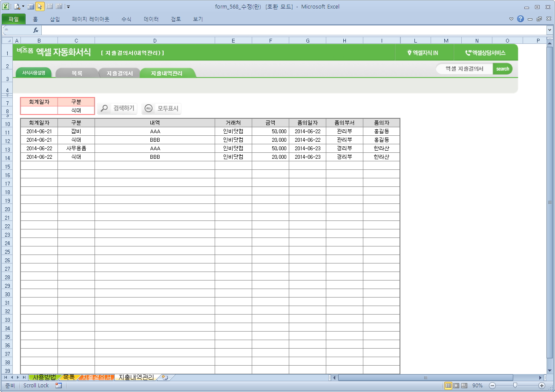Viewport: 555px width, 392px height.
Task: Restore down the workbook window
Action: pyautogui.click(x=539, y=19)
